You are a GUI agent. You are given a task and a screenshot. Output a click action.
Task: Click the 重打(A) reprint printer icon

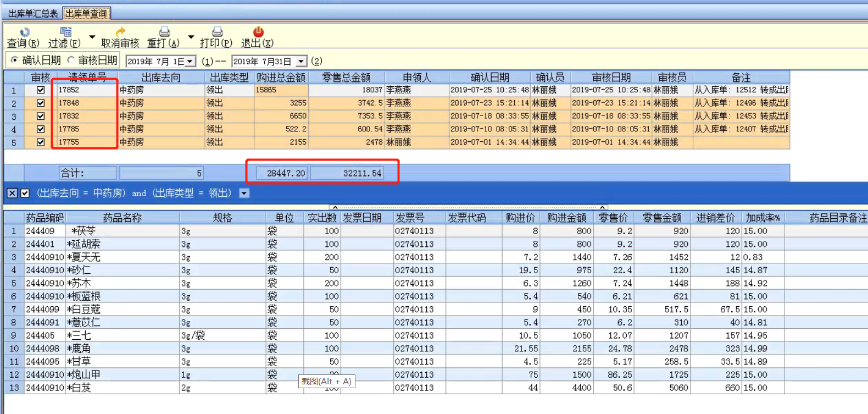click(164, 32)
